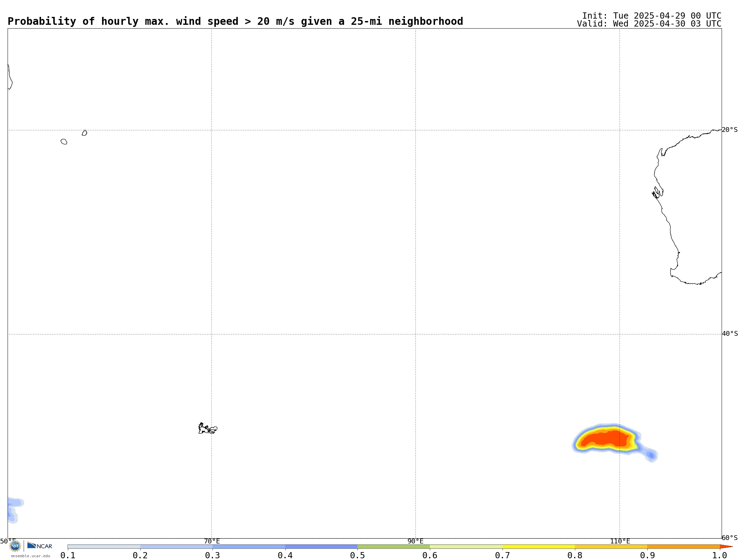This screenshot has width=744, height=560.
Task: Click the ensemble.ucar.edu text
Action: pyautogui.click(x=31, y=556)
